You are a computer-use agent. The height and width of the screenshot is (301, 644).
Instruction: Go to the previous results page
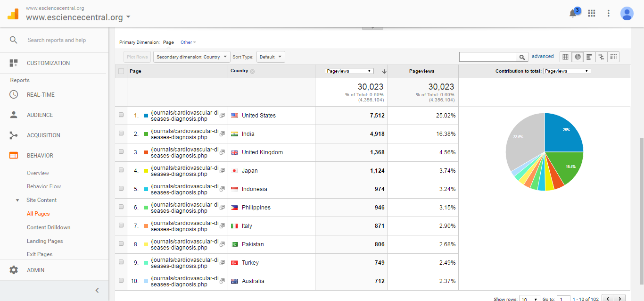coord(608,299)
